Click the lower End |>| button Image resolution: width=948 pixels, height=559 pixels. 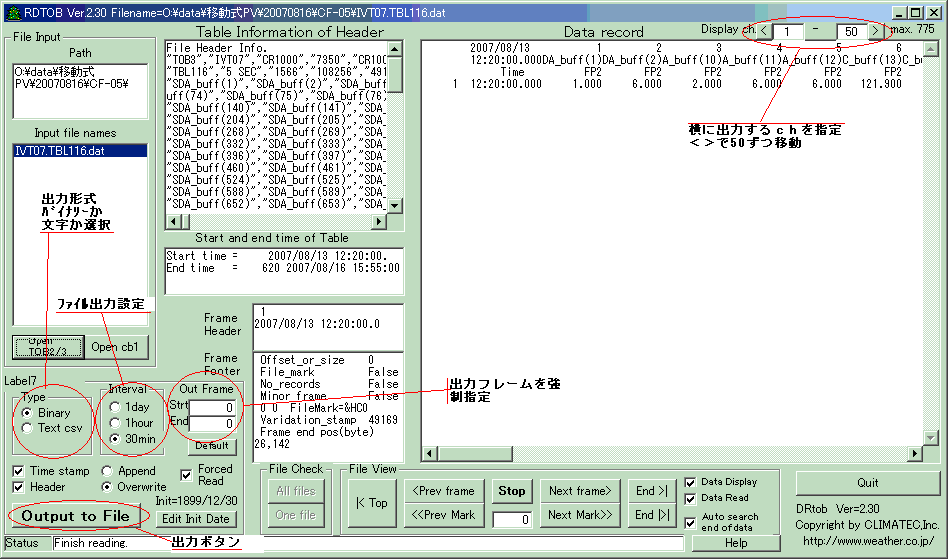(x=652, y=515)
